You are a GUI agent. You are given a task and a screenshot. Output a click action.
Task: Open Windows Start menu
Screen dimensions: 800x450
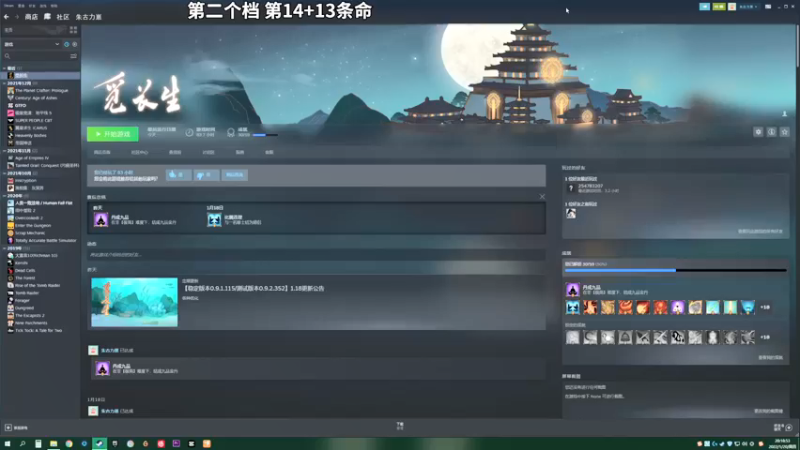pyautogui.click(x=7, y=444)
